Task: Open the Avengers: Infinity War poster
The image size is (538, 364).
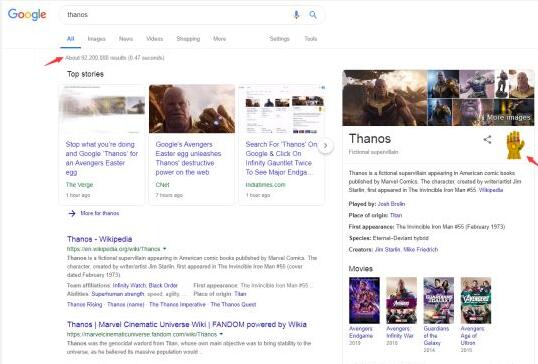Action: tap(401, 301)
